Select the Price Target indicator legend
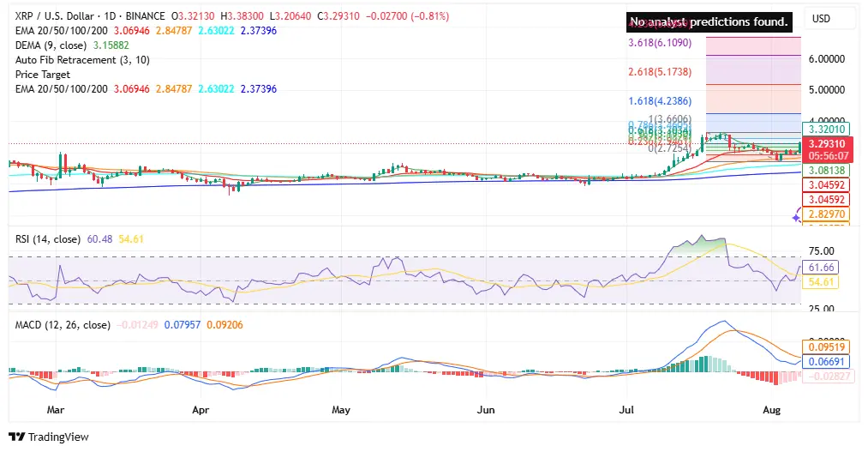 point(43,75)
